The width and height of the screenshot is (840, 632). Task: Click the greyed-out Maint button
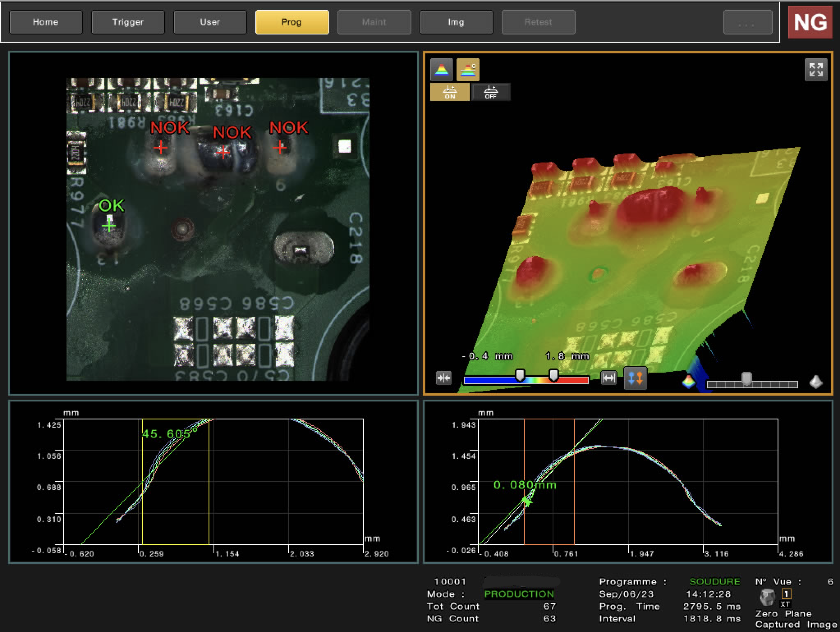pos(374,22)
